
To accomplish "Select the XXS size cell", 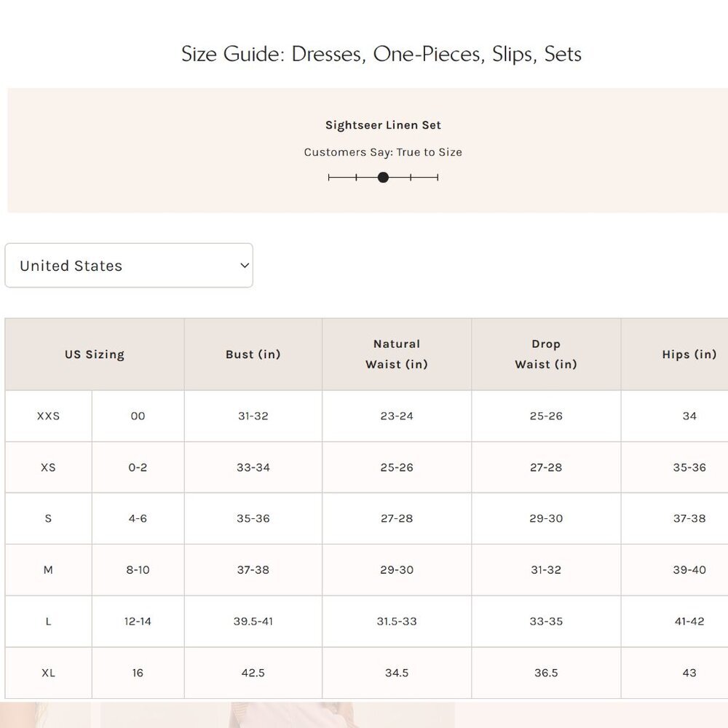I will point(48,416).
